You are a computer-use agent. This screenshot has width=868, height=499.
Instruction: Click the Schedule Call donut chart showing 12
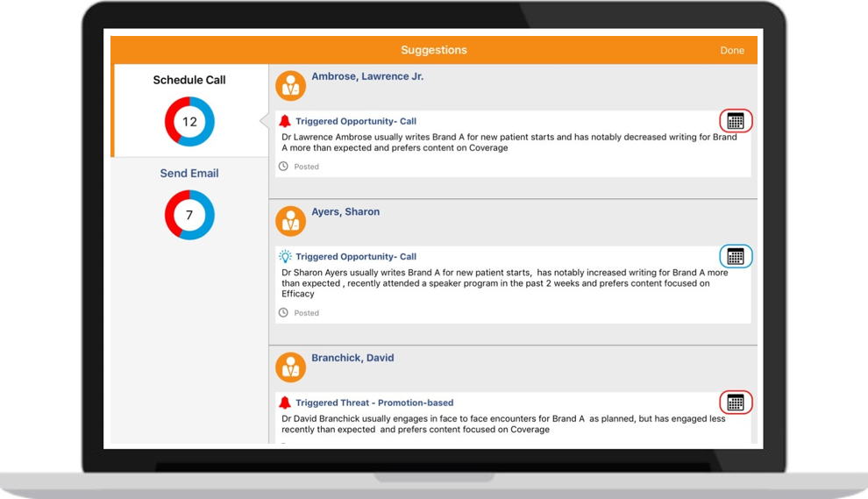[x=189, y=122]
